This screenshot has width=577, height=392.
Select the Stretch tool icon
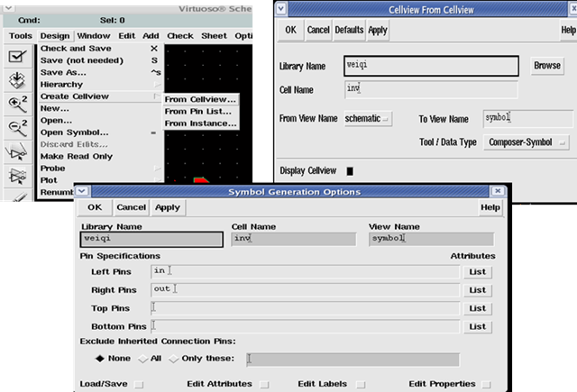click(x=17, y=154)
